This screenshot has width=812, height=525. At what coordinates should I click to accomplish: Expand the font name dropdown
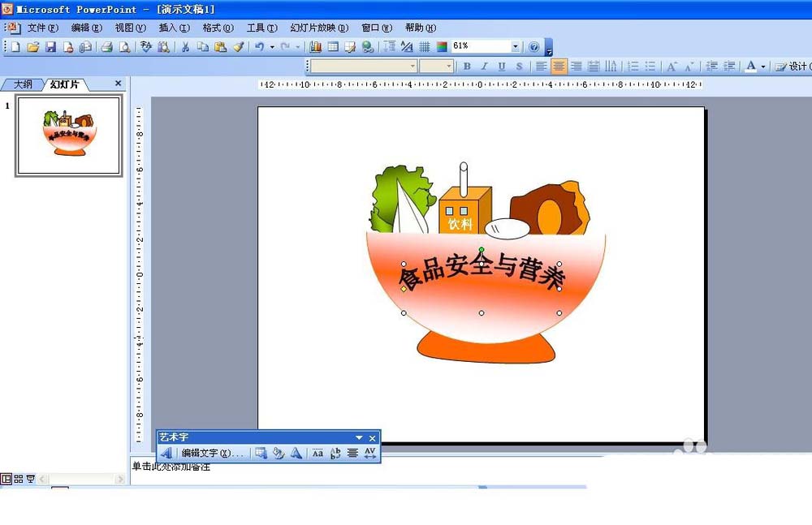[x=412, y=67]
